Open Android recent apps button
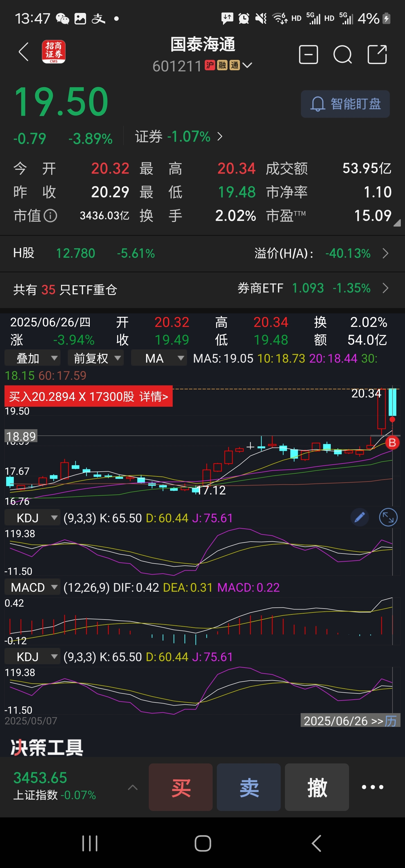Viewport: 405px width, 868px height. [90, 843]
